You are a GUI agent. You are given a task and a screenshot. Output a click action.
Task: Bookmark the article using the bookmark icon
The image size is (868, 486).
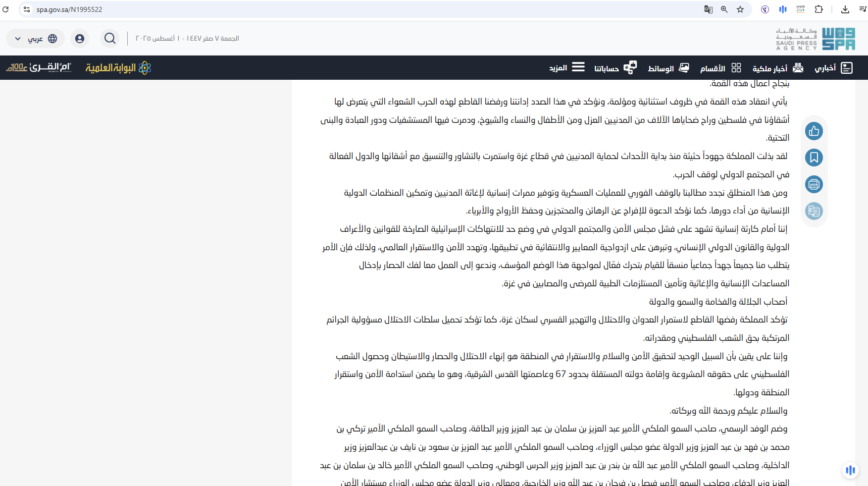(x=814, y=157)
